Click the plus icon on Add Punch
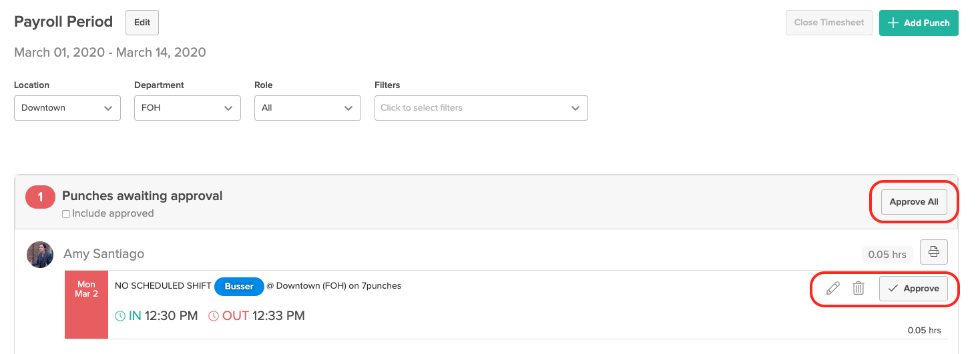Screen dimensions: 980x354 click(893, 23)
